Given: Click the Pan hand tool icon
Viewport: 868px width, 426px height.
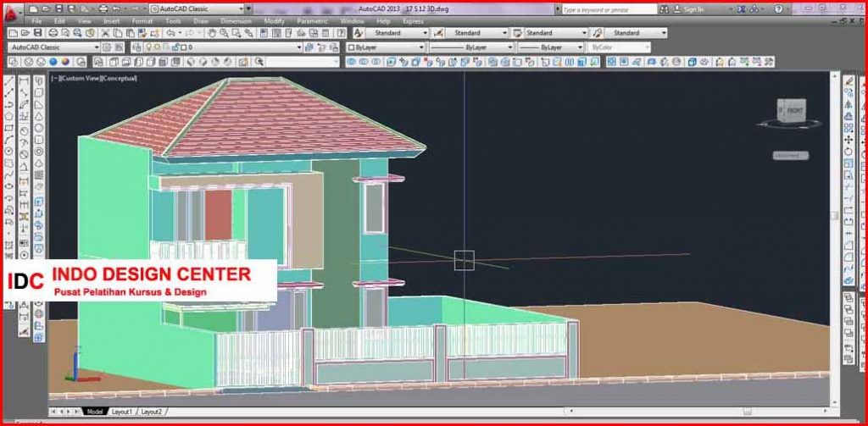Looking at the screenshot, I should click(211, 33).
